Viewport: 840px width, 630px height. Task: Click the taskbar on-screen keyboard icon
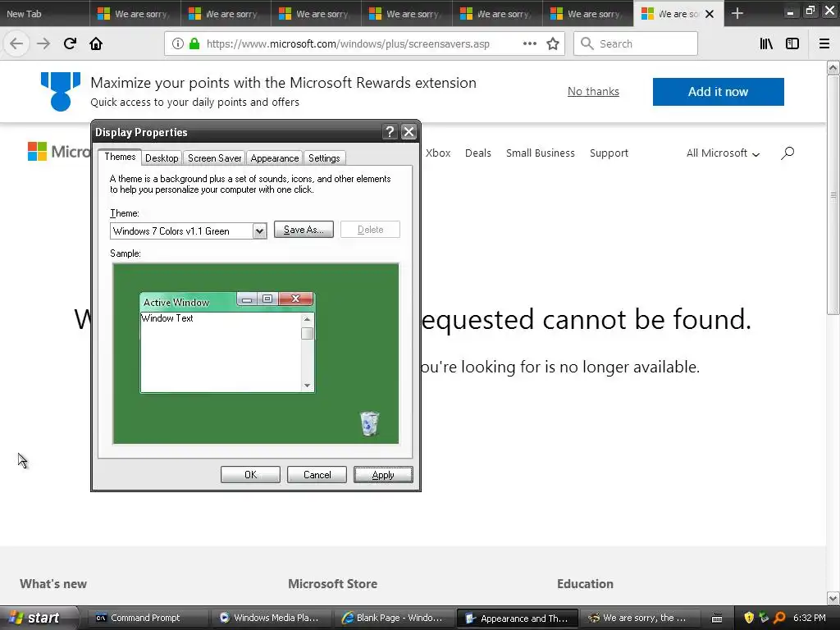point(717,619)
